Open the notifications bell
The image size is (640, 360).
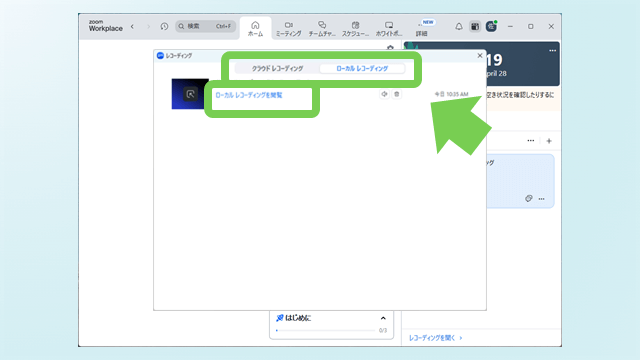click(459, 27)
